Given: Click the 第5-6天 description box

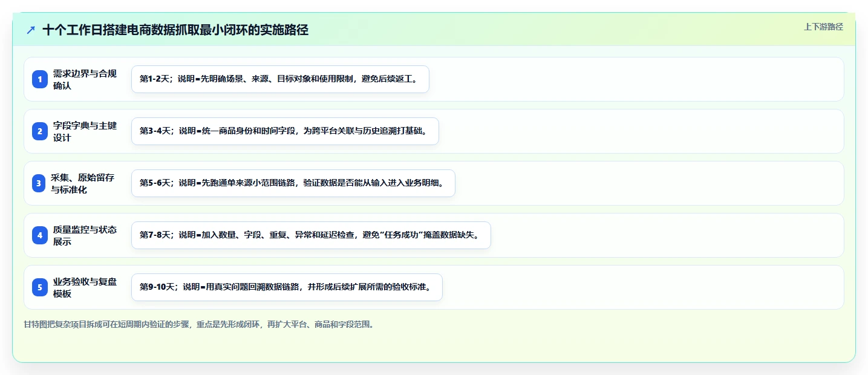Looking at the screenshot, I should [293, 183].
